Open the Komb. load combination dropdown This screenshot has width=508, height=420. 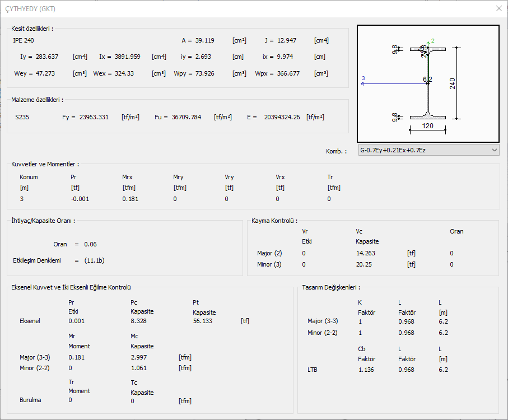coord(428,150)
